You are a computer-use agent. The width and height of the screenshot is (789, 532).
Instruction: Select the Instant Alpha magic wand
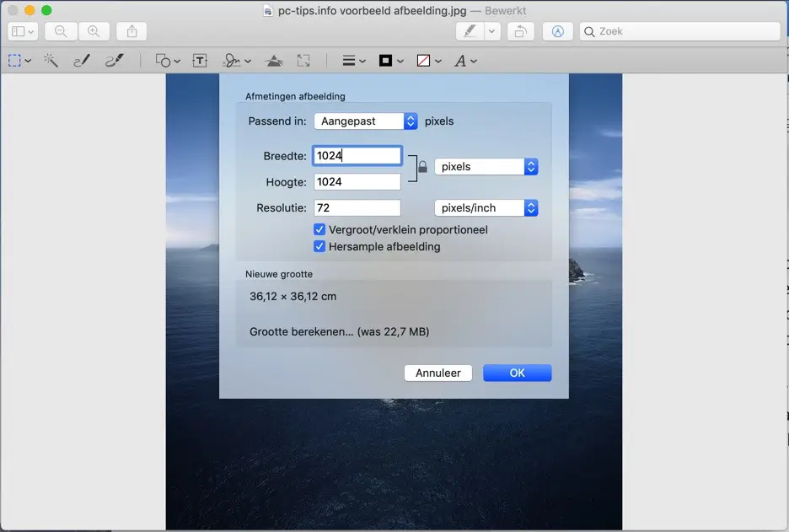(51, 61)
